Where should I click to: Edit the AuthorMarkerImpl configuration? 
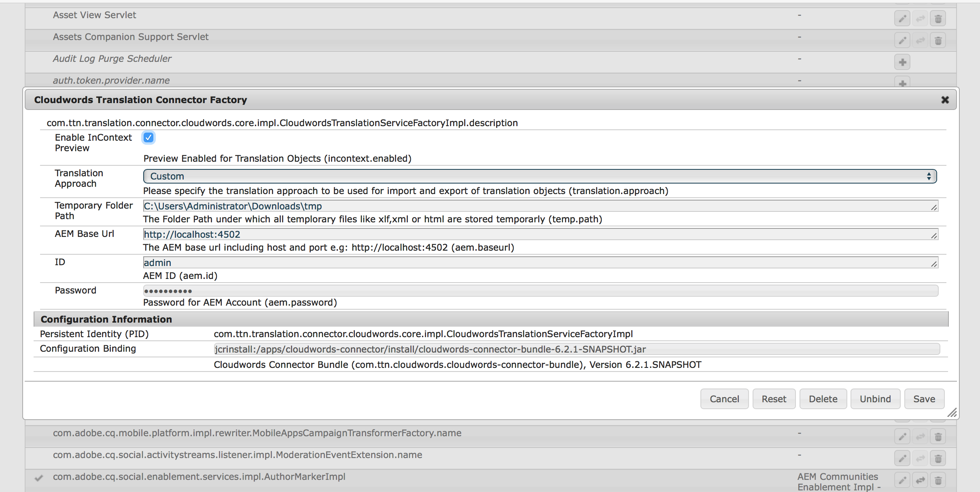pos(902,480)
